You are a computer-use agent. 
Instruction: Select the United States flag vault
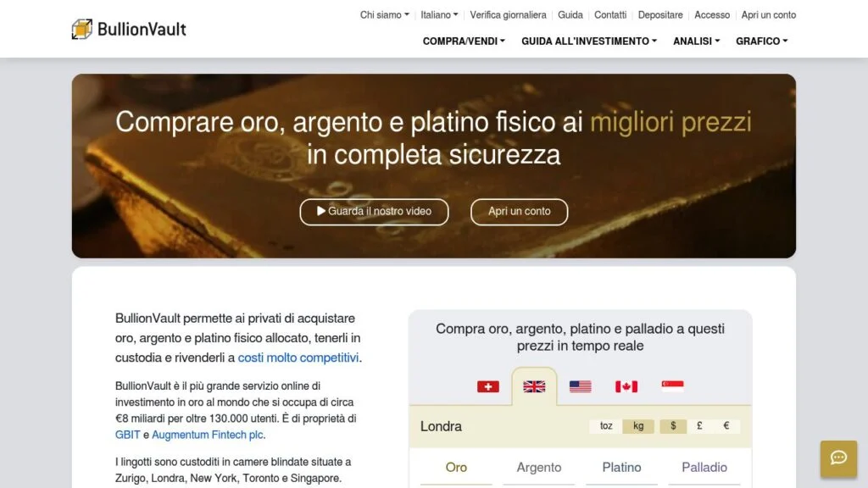[580, 386]
